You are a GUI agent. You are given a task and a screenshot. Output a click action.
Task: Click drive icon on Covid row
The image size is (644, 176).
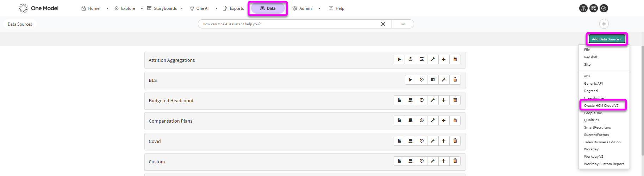pos(411,141)
